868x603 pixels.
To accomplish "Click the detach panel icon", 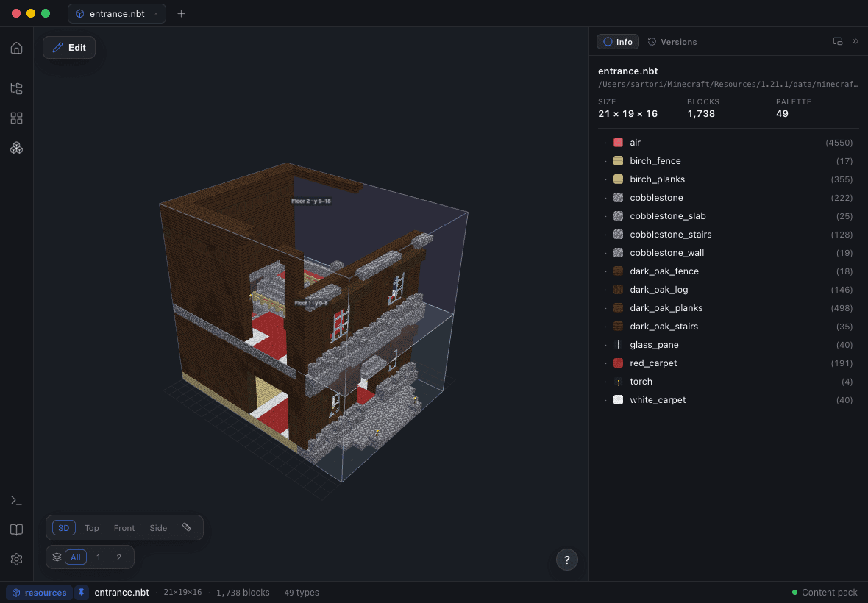I will pos(838,41).
